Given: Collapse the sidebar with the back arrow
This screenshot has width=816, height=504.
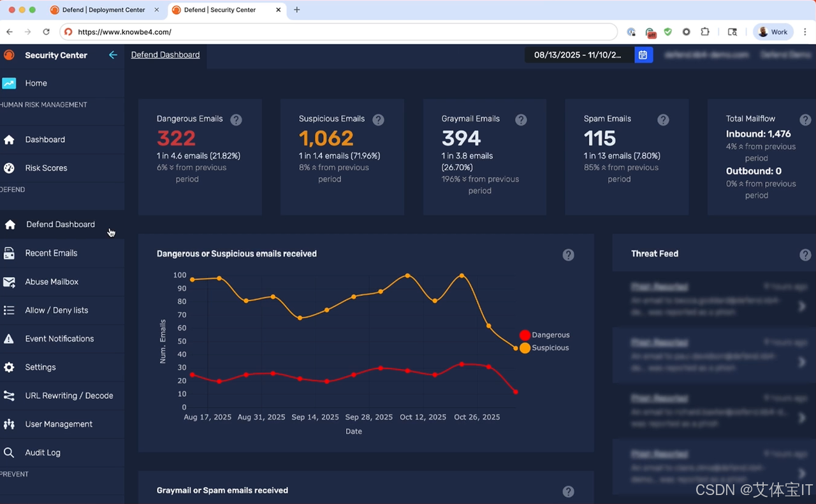Looking at the screenshot, I should click(113, 55).
